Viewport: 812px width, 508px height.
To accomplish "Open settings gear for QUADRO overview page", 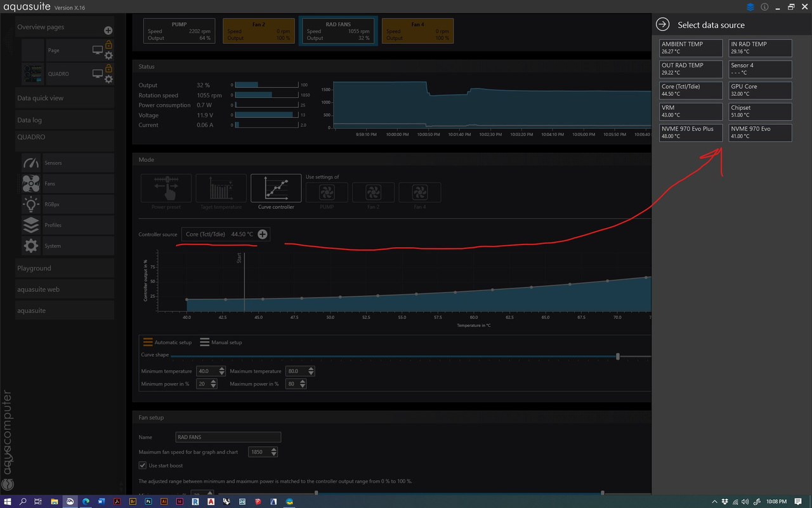I will pyautogui.click(x=108, y=79).
